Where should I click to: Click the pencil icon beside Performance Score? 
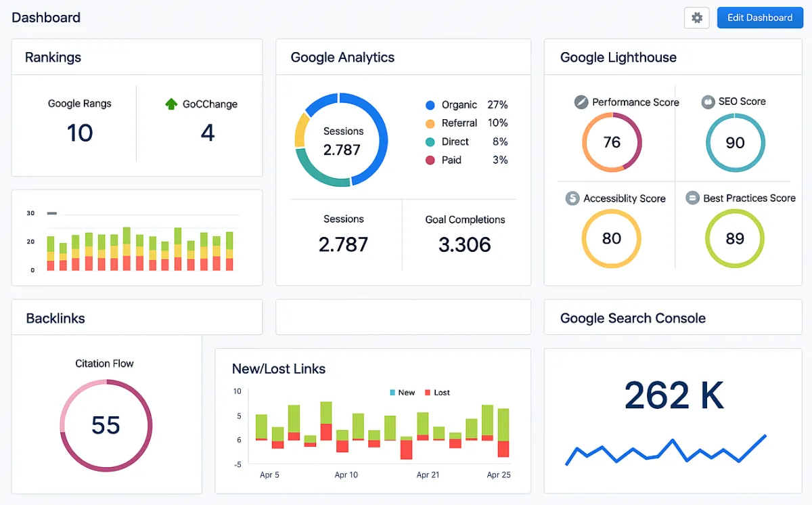tap(581, 102)
